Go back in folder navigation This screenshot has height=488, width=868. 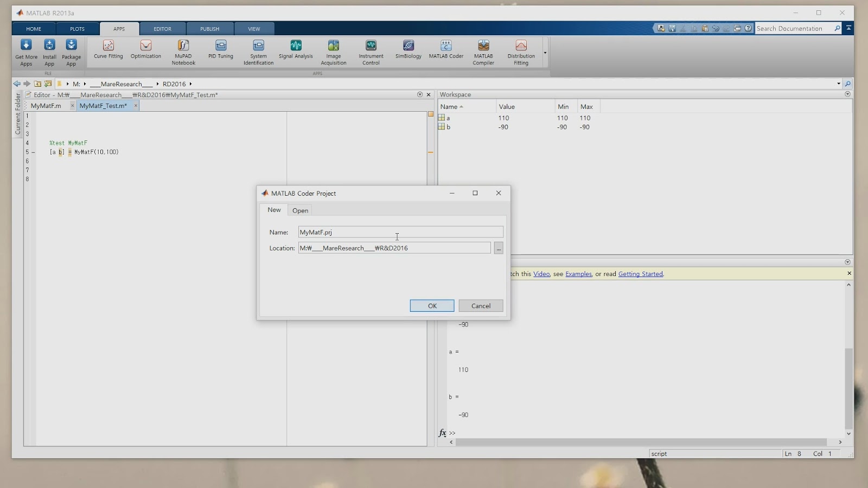(x=17, y=84)
